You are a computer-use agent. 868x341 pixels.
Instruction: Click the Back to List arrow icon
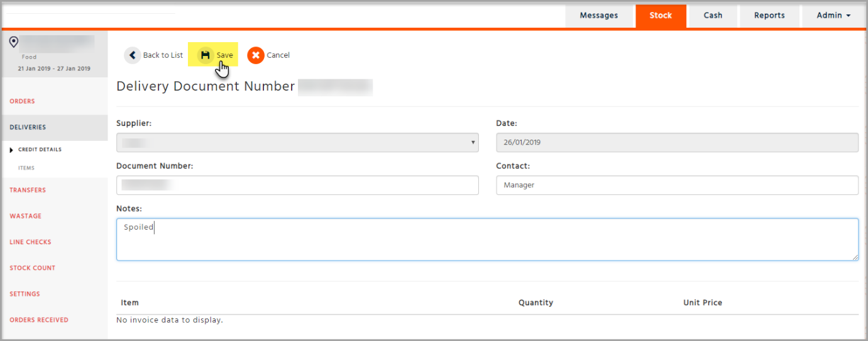[x=132, y=55]
